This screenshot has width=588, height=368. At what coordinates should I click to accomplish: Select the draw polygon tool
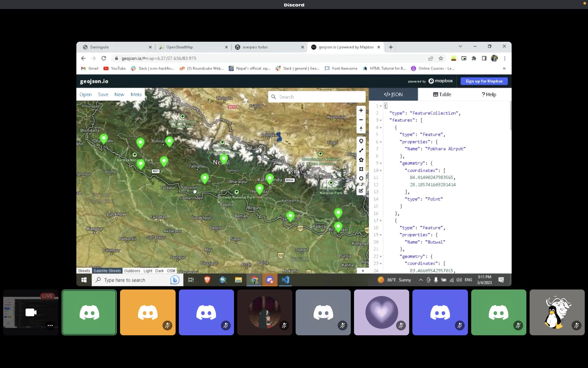361,160
